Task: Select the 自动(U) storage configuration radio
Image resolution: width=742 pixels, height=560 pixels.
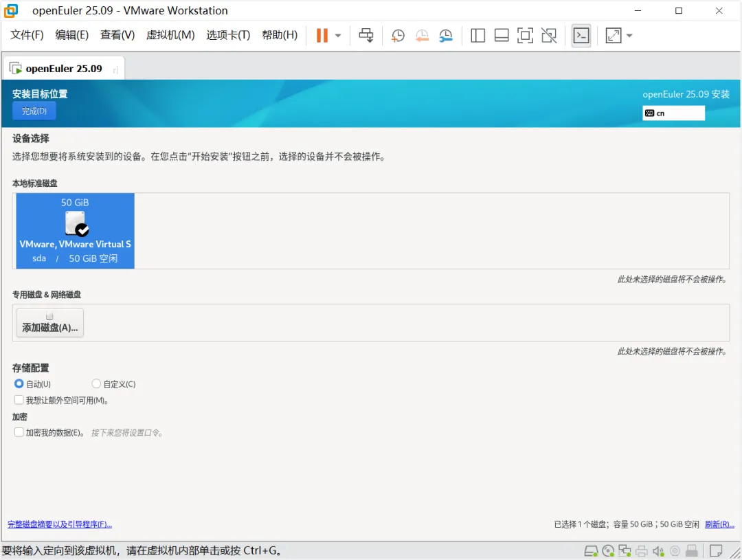Action: click(19, 383)
